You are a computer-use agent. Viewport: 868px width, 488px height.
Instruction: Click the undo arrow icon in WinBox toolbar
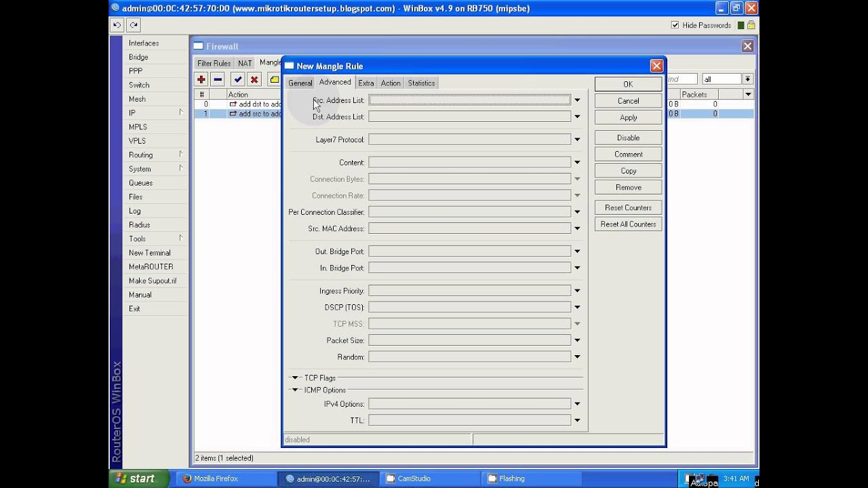[117, 25]
